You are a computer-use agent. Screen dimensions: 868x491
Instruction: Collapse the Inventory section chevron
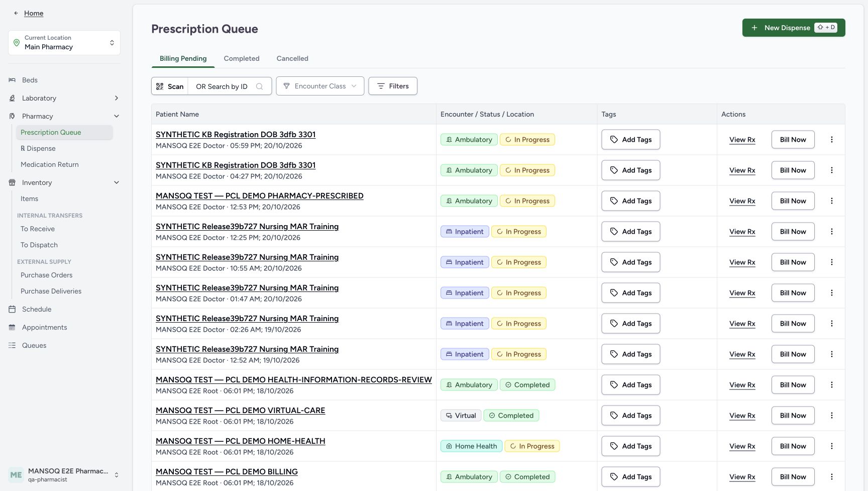pyautogui.click(x=117, y=182)
